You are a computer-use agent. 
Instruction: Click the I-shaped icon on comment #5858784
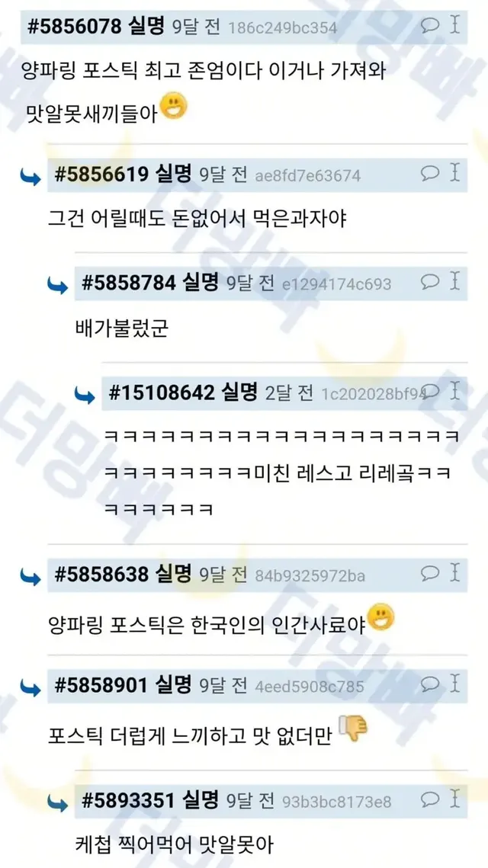(454, 280)
